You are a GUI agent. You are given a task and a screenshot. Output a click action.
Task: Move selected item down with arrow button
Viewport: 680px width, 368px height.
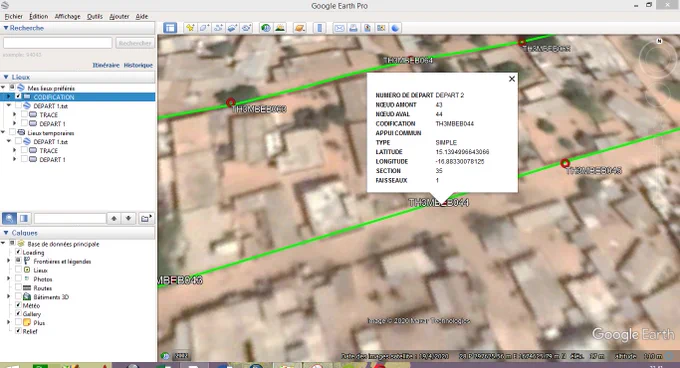(128, 218)
